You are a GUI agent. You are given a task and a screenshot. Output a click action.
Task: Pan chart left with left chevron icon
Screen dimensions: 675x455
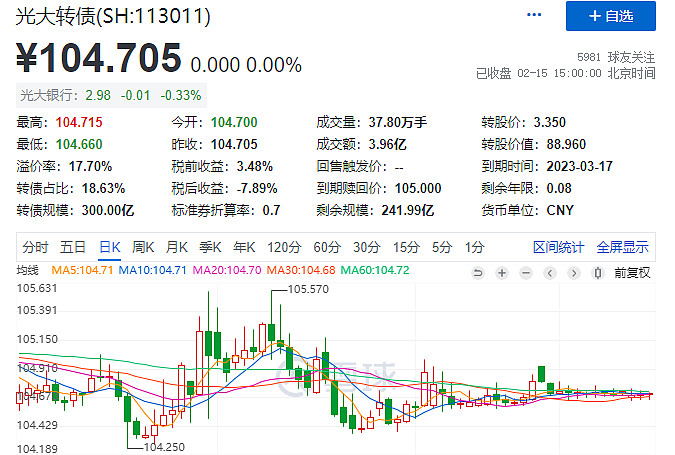[550, 273]
